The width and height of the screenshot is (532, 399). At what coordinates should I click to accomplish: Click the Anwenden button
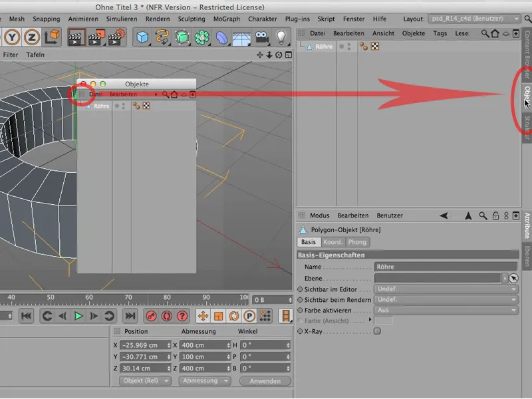click(x=265, y=381)
